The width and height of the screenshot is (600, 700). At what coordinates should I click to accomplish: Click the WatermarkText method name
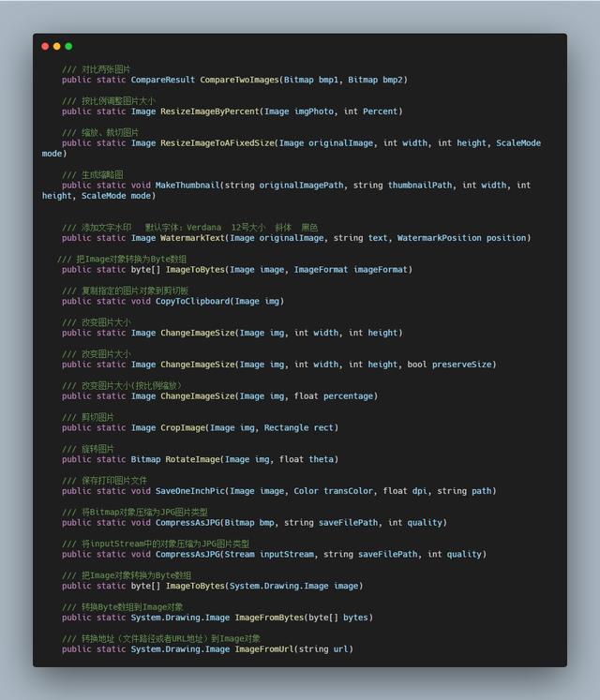click(192, 238)
